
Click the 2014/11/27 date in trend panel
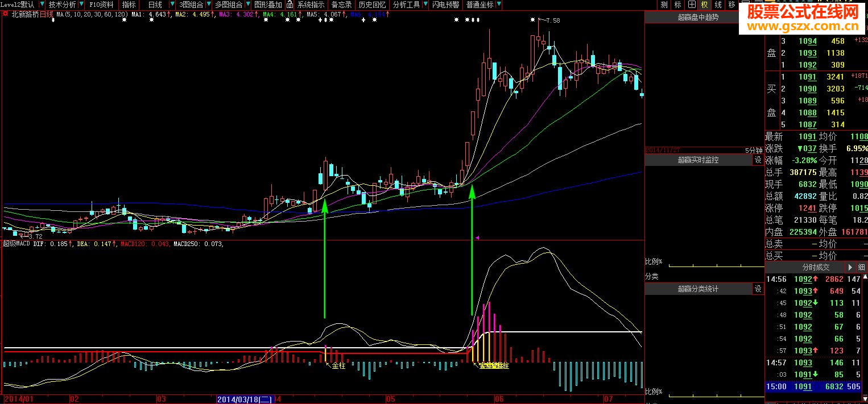click(x=662, y=151)
